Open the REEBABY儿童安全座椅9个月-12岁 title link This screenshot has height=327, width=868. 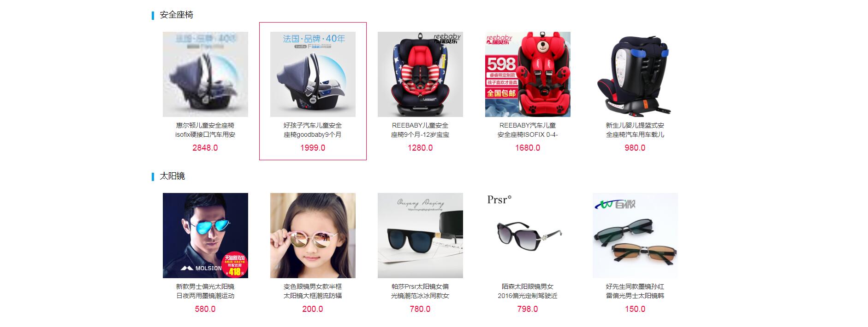[420, 130]
